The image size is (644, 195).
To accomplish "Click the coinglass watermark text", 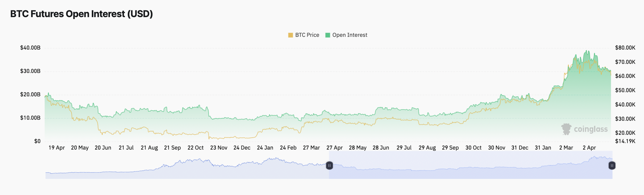I will 591,129.
